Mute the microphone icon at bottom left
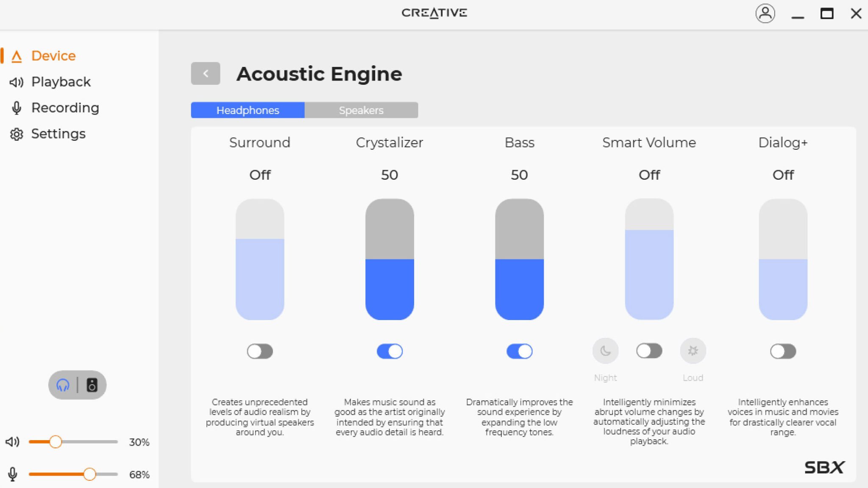 [x=13, y=474]
